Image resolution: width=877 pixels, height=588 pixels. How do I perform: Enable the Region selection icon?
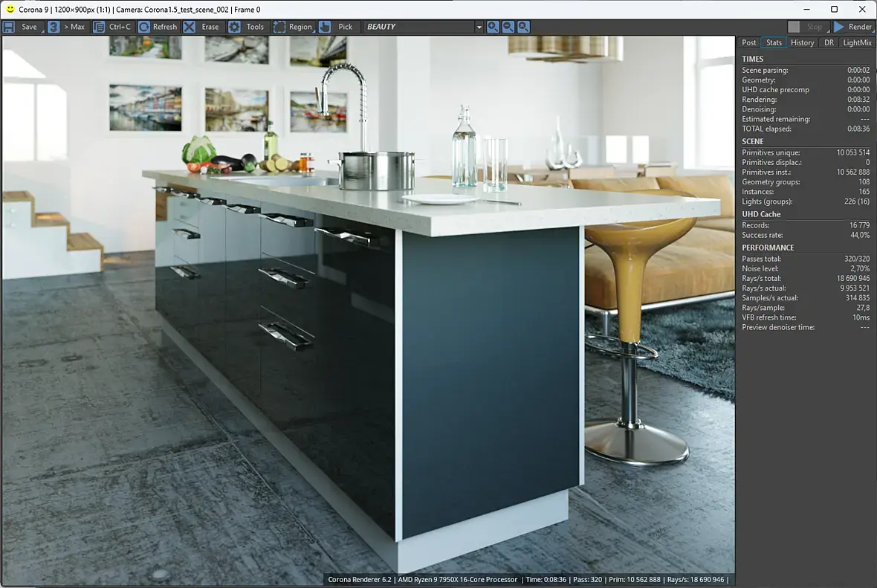click(279, 27)
